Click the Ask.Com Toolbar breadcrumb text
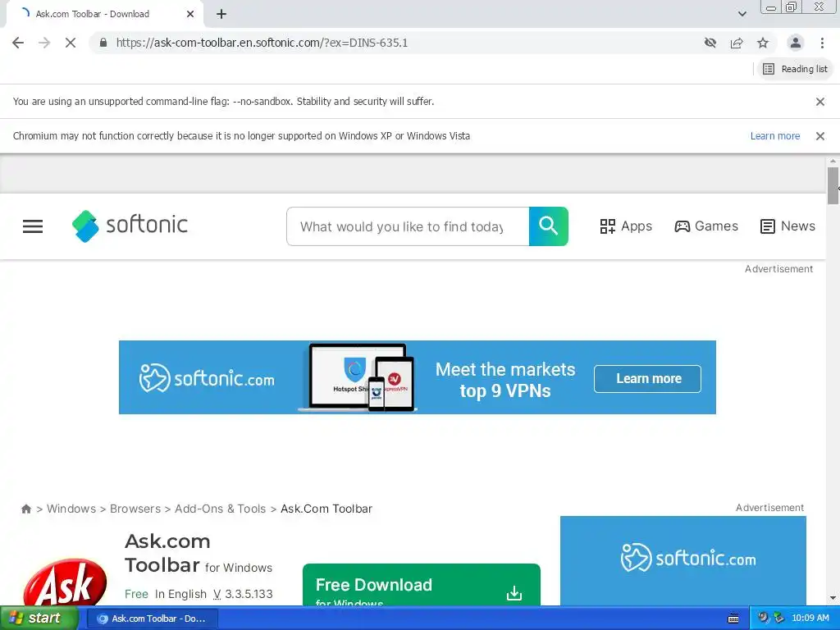 point(326,509)
